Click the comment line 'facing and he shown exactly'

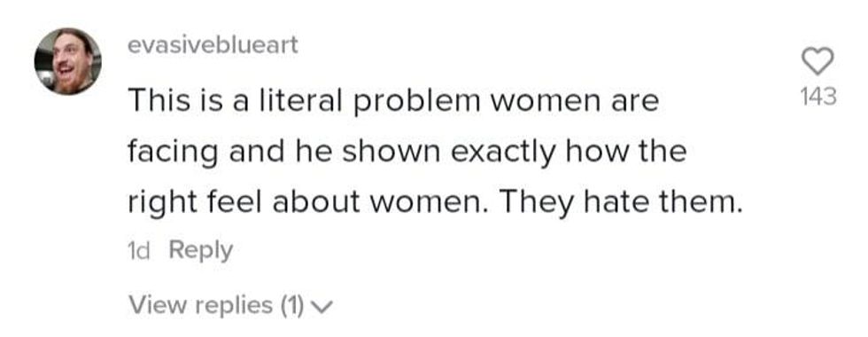[x=407, y=153]
